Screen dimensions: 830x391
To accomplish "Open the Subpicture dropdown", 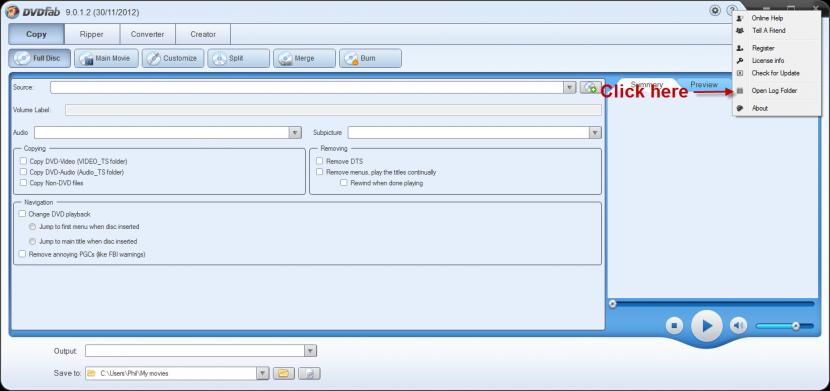I will click(596, 132).
